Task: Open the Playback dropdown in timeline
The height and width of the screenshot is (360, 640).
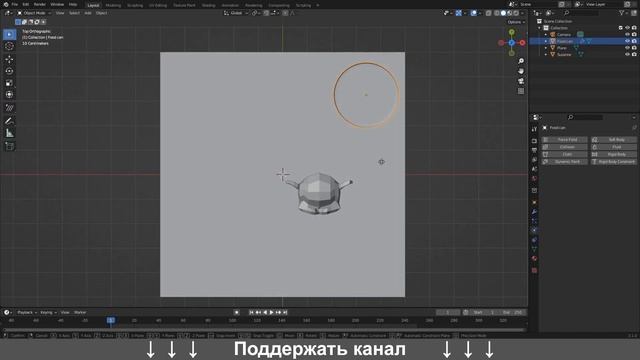Action: (x=27, y=312)
